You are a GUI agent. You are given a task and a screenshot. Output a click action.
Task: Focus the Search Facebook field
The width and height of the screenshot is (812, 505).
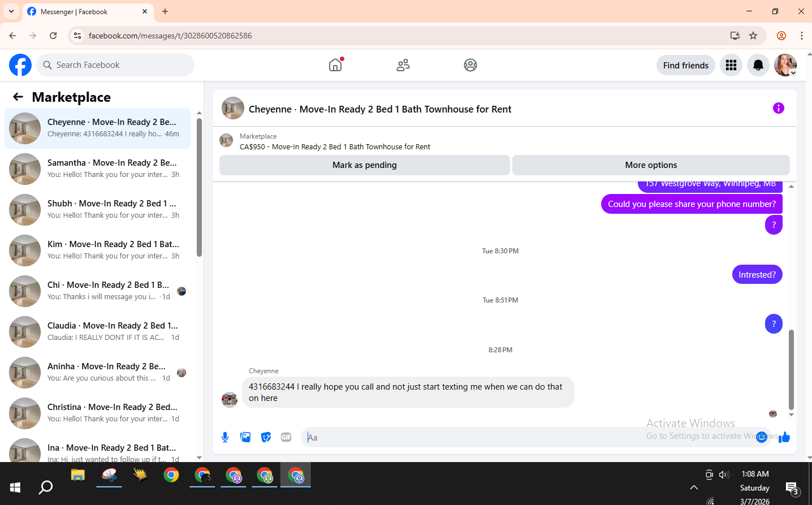(115, 65)
